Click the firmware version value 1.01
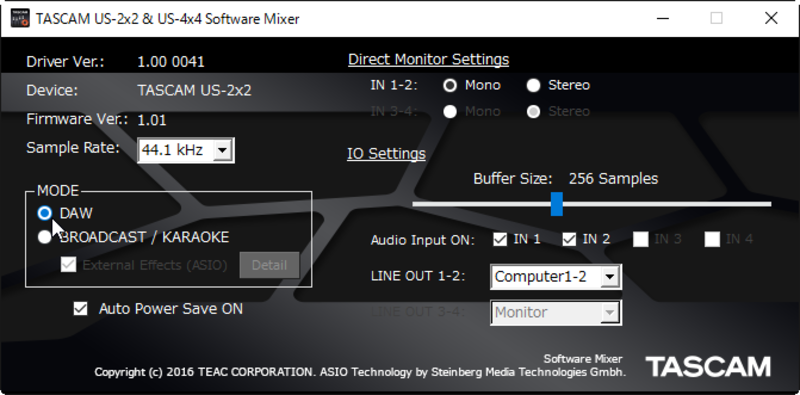 [x=152, y=120]
